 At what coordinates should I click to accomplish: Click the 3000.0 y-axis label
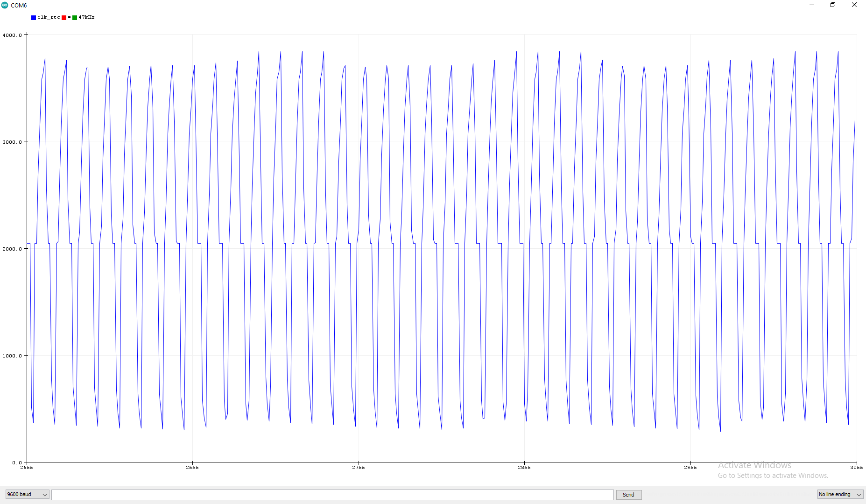point(12,142)
